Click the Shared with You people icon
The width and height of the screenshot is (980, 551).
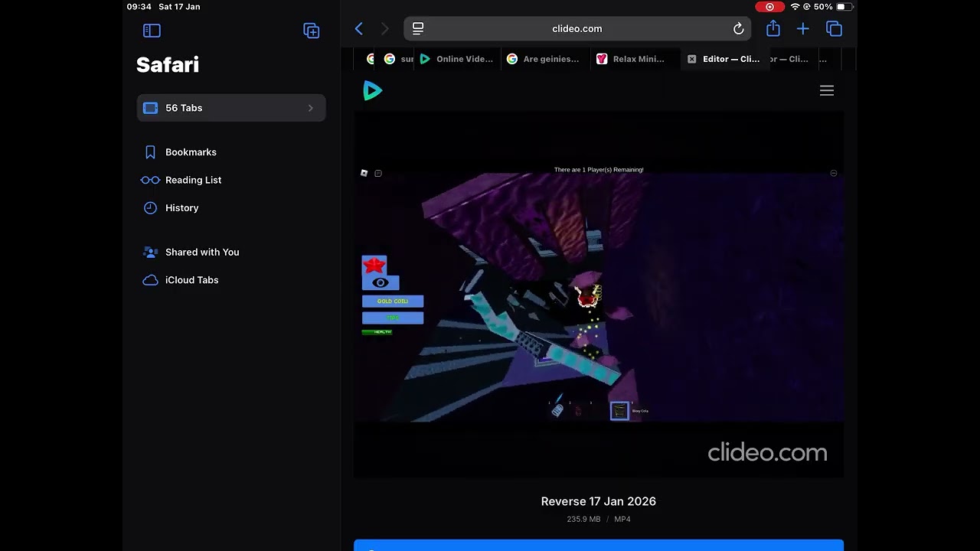[x=150, y=252]
